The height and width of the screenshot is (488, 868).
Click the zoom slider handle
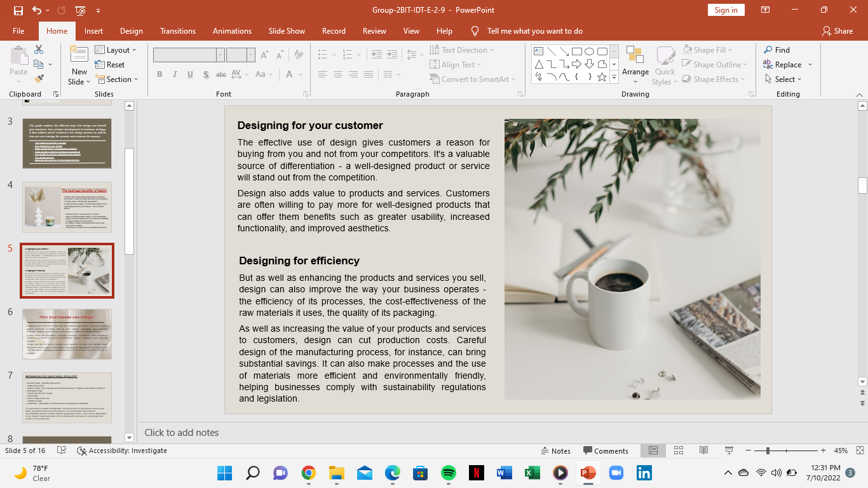768,451
